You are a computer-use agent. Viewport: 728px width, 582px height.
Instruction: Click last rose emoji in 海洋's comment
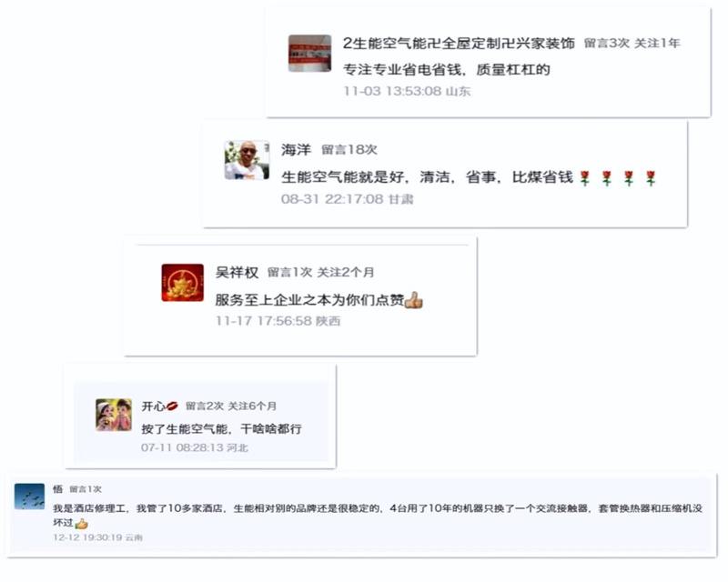[651, 178]
